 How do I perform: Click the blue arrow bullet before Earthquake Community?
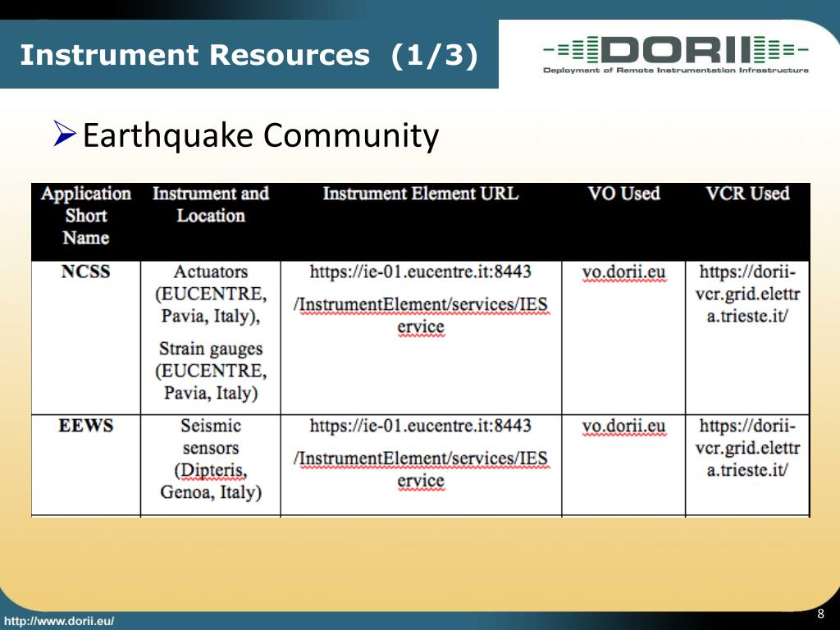66,134
